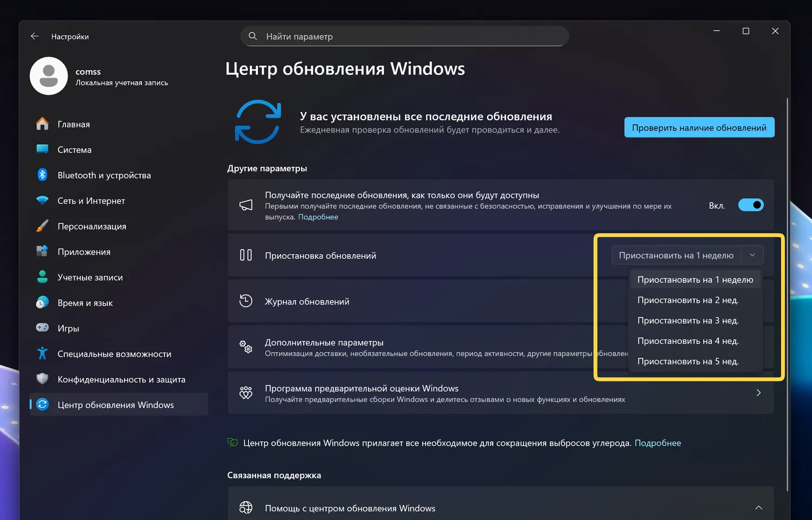Select Приостановить на 2 нед. option
Viewport: 812px width, 520px height.
(x=687, y=300)
